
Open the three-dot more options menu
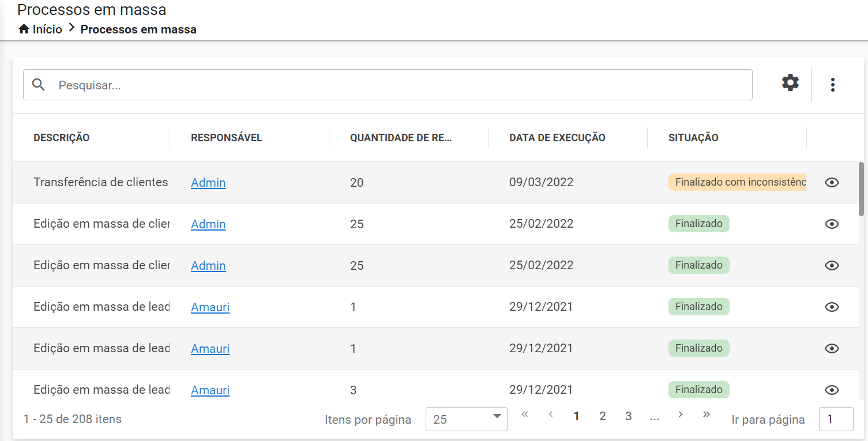832,85
